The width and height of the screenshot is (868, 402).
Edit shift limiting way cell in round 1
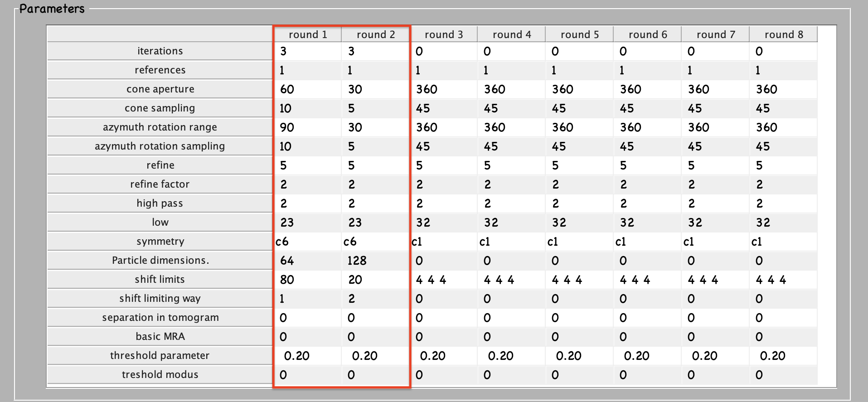308,299
